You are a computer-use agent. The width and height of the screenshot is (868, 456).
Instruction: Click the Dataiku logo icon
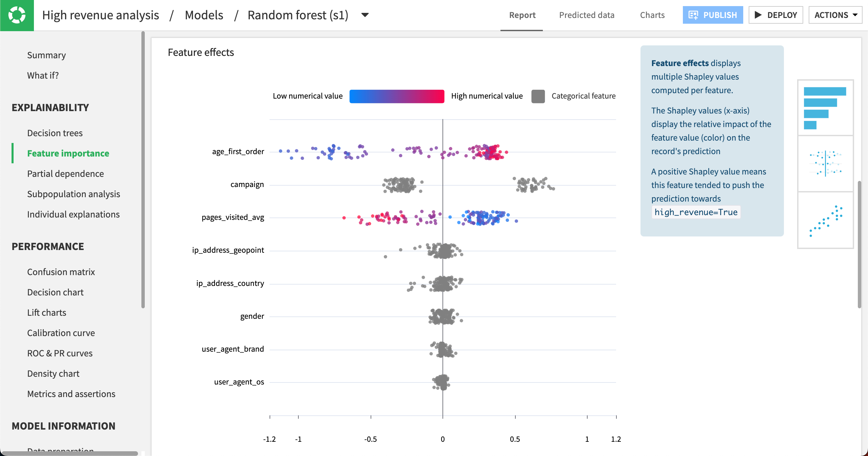click(x=17, y=15)
